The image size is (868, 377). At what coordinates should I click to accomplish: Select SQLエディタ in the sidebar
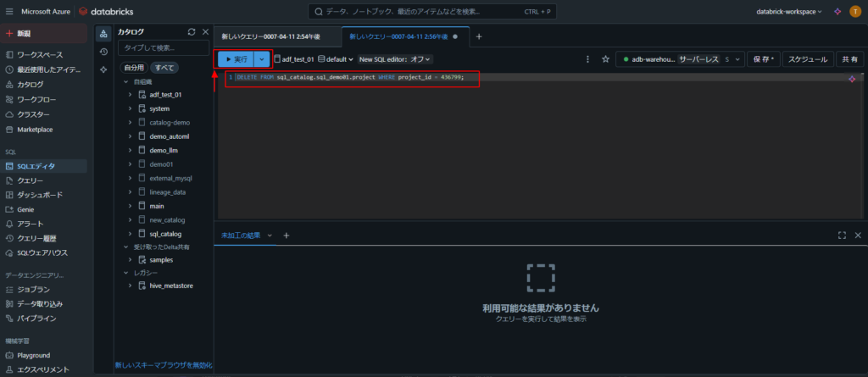click(x=44, y=165)
